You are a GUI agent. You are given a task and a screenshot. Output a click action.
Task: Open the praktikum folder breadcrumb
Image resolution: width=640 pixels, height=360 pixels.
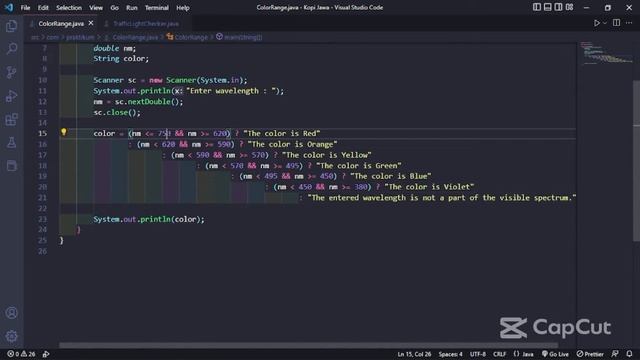pyautogui.click(x=80, y=37)
